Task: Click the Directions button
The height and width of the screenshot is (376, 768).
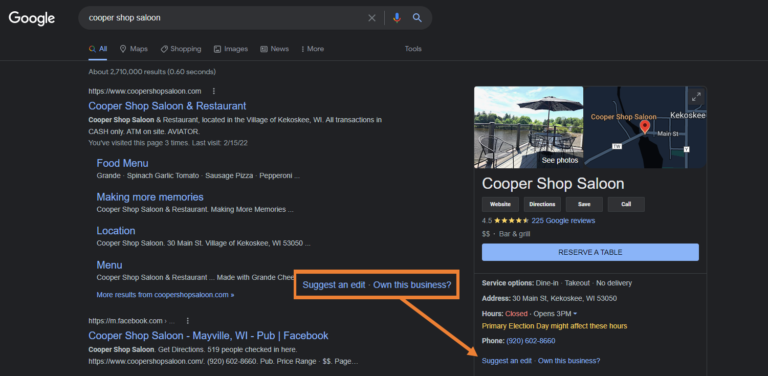Action: point(542,204)
